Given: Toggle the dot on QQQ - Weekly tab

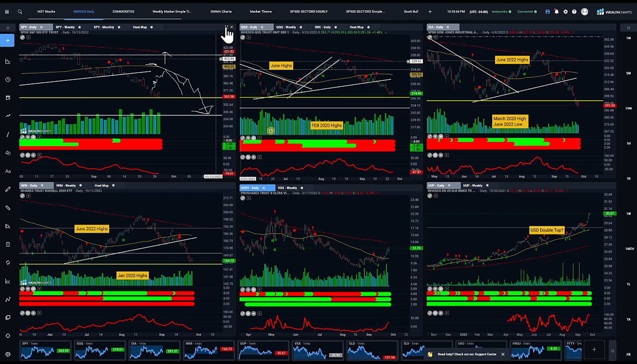Looking at the screenshot, I should click(x=301, y=27).
